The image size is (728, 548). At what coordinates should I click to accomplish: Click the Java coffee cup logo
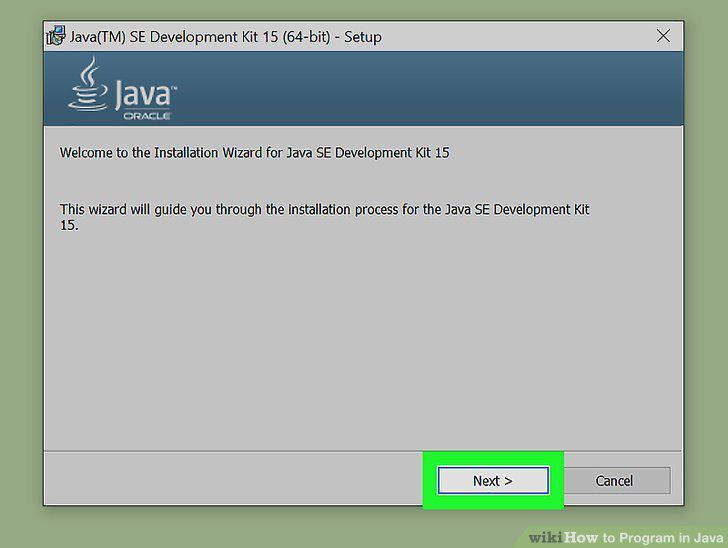[x=88, y=85]
